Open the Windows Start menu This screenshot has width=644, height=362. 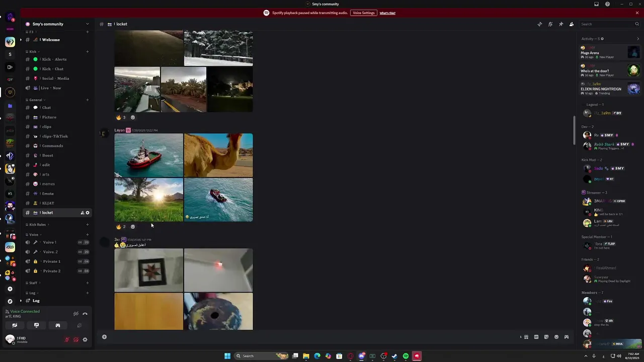tap(227, 356)
